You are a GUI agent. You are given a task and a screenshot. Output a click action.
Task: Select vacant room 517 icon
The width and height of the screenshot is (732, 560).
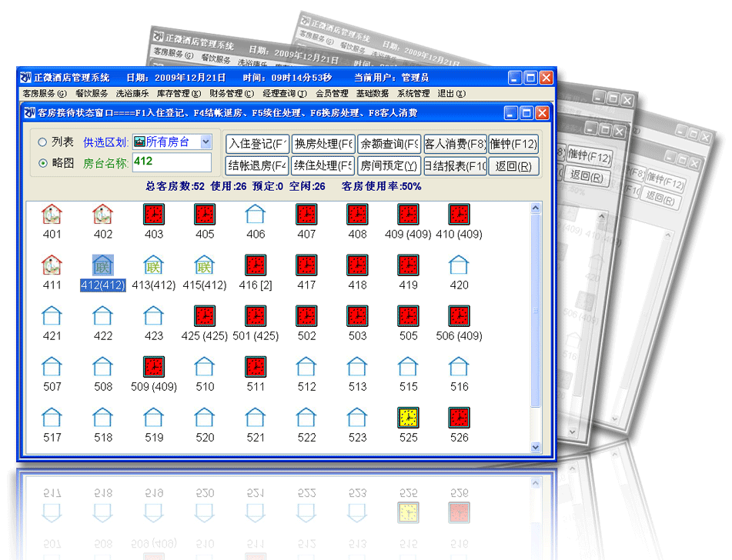click(52, 418)
